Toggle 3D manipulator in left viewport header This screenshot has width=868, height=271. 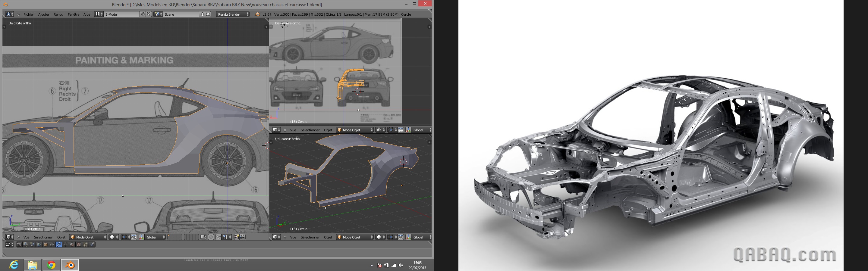point(142,237)
